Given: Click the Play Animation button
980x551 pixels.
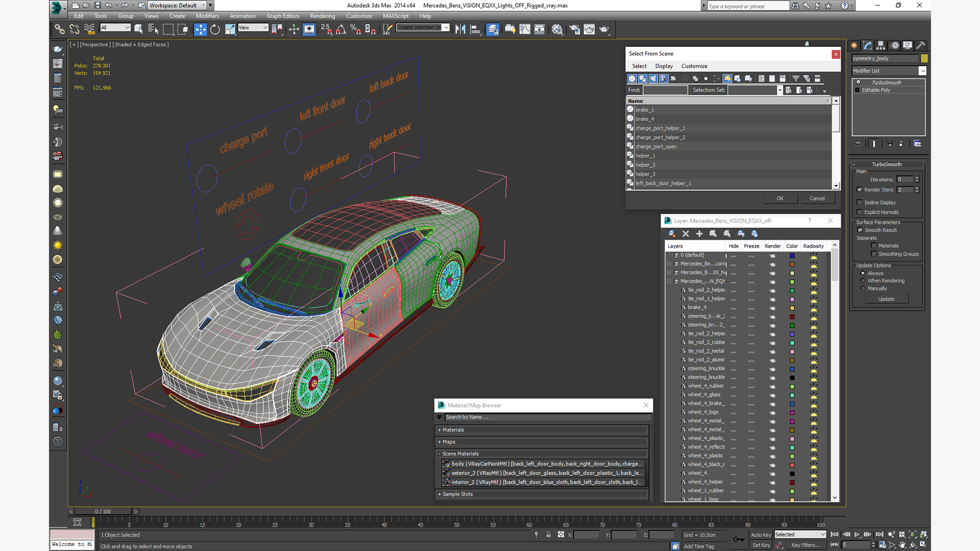Looking at the screenshot, I should (x=857, y=534).
